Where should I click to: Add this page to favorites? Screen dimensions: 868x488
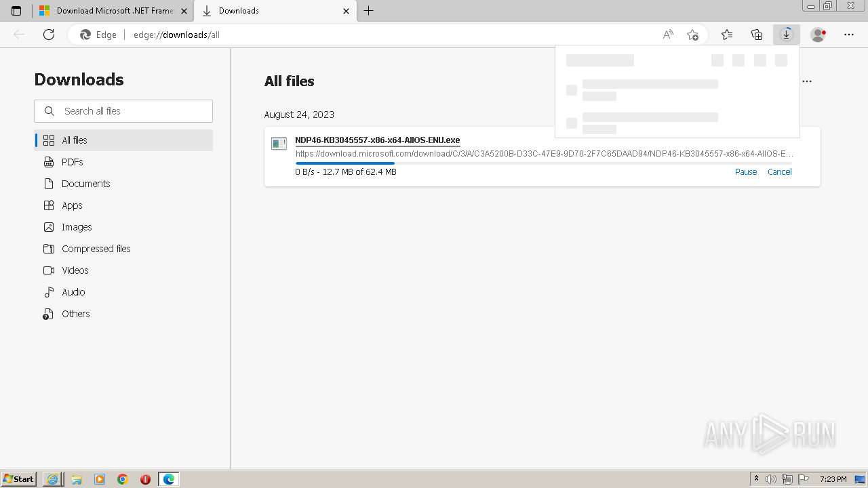(692, 35)
